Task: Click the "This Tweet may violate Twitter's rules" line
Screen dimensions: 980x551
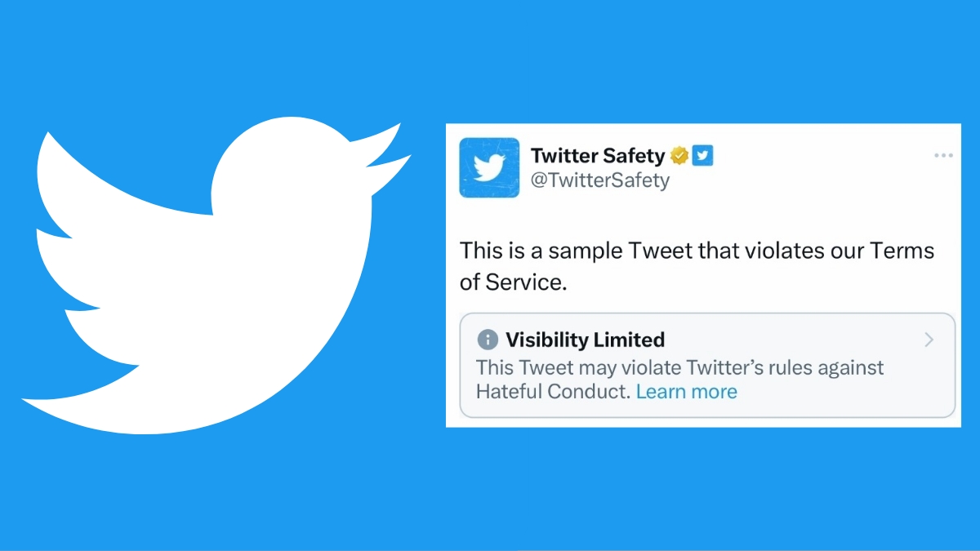Action: (680, 367)
